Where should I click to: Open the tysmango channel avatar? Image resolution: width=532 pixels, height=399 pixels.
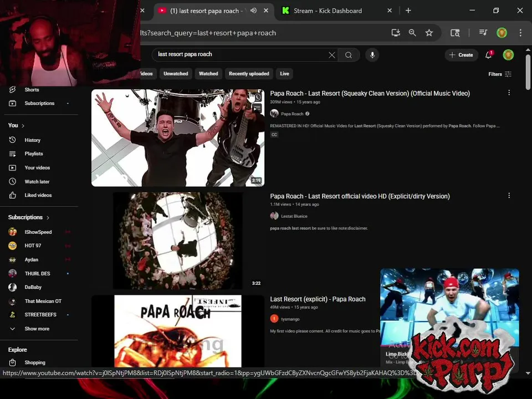274,319
